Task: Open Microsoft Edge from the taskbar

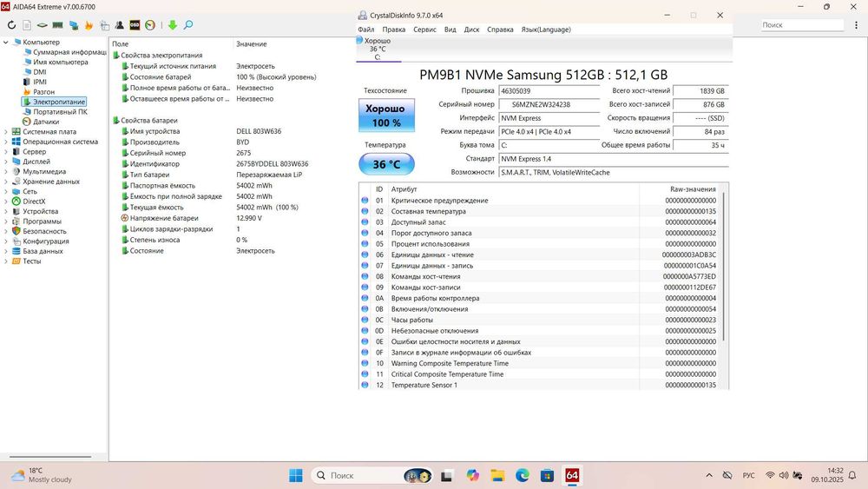Action: point(523,475)
